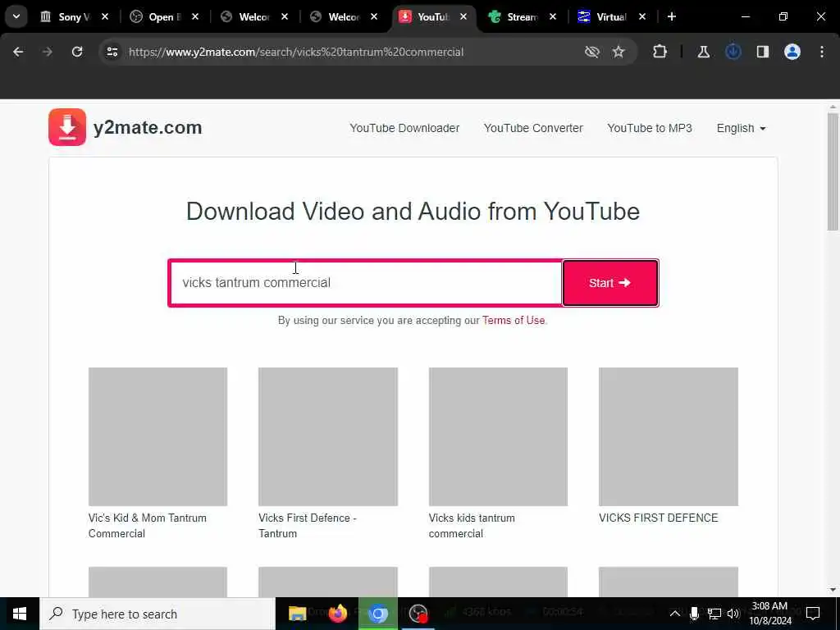The image size is (840, 630).
Task: Open VICKS FIRST DEFENCE thumbnail
Action: click(x=668, y=436)
